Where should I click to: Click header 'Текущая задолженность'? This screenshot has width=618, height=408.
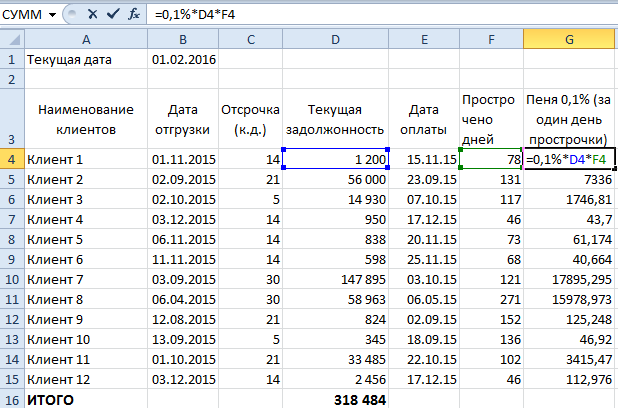(x=335, y=119)
